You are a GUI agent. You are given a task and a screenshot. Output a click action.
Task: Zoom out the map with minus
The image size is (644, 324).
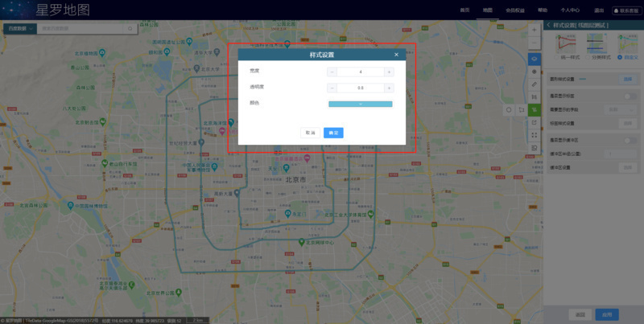tap(535, 43)
